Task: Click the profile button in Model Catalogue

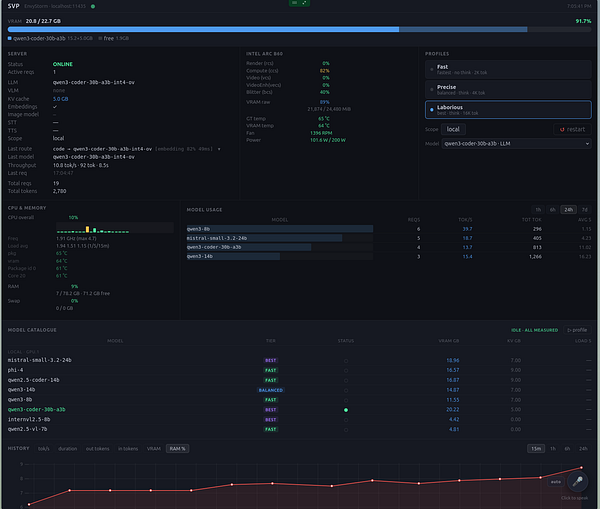Action: point(577,330)
